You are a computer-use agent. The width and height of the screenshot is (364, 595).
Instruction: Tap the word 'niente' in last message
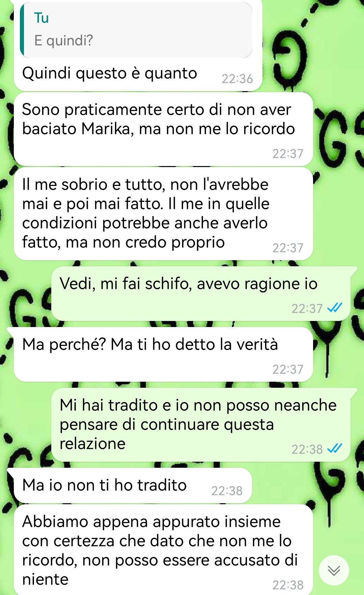[45, 579]
